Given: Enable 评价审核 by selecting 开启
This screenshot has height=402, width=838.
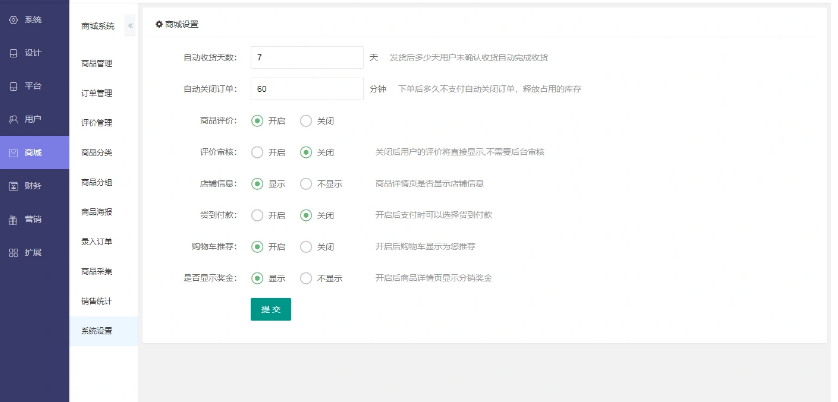Looking at the screenshot, I should tap(257, 153).
